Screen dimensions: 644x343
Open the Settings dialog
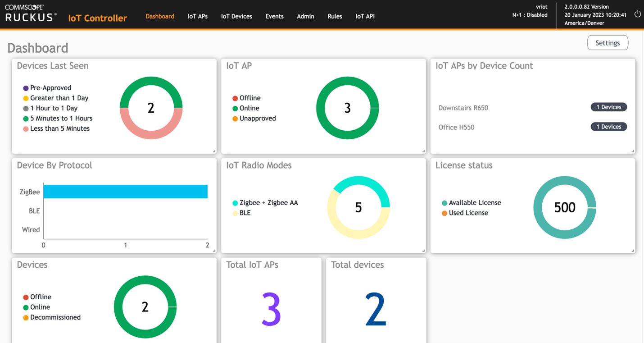coord(608,43)
